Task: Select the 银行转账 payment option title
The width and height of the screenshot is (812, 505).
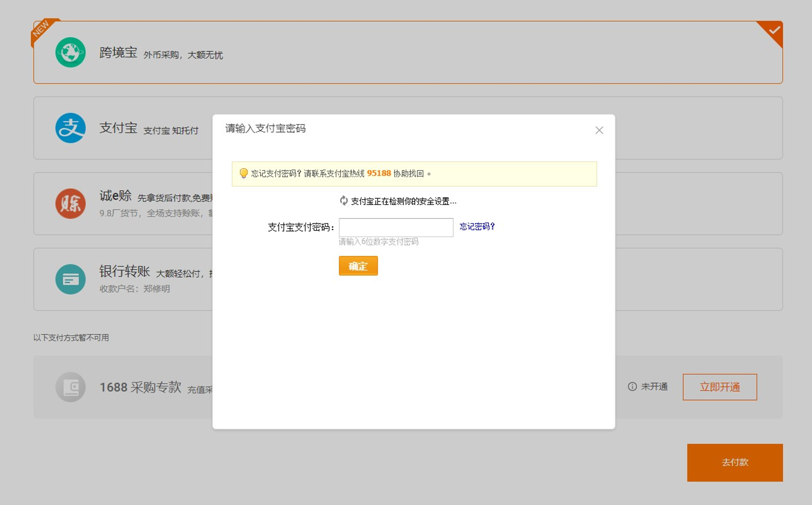Action: [125, 271]
